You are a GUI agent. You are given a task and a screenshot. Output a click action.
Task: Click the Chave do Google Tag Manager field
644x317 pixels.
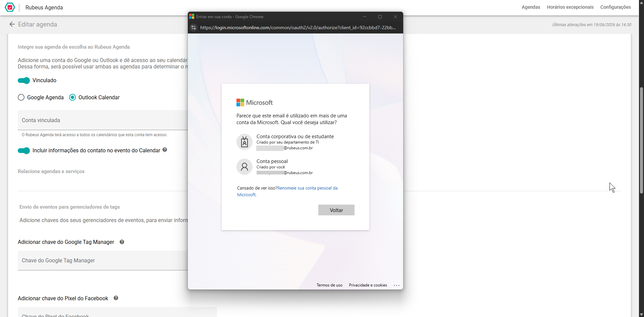pyautogui.click(x=103, y=260)
